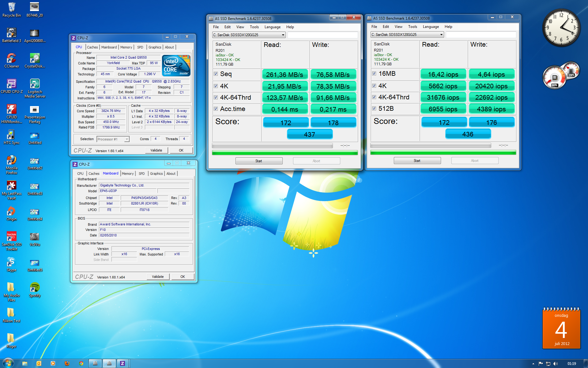Click the CPU meter gadget

(x=554, y=77)
